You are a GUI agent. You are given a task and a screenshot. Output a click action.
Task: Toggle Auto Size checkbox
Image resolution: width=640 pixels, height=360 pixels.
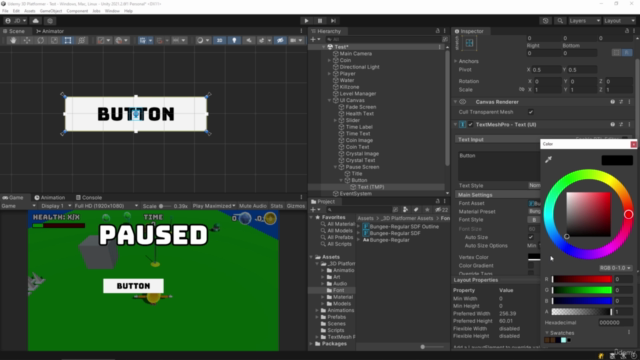pos(531,237)
